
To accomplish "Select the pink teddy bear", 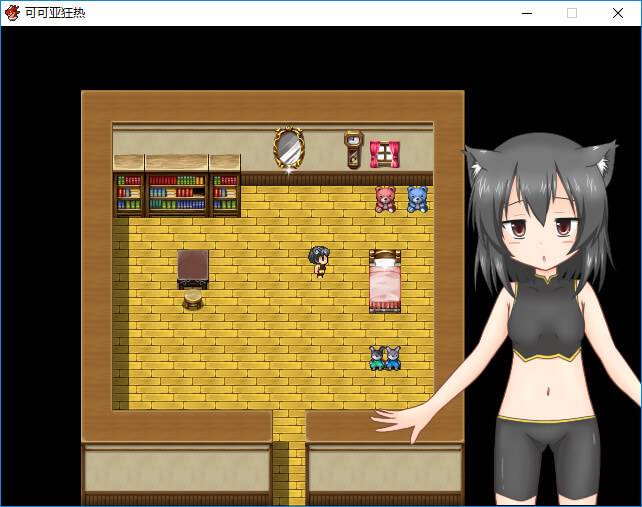I will pyautogui.click(x=385, y=199).
